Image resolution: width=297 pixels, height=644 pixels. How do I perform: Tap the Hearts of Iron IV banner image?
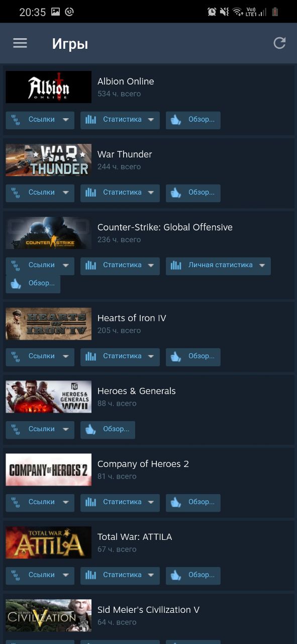(49, 324)
